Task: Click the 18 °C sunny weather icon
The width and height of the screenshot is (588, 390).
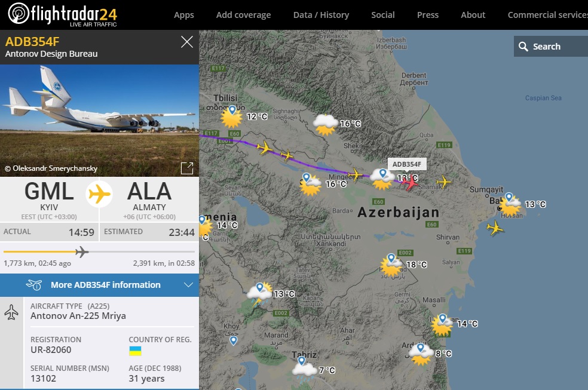Action: pos(391,265)
